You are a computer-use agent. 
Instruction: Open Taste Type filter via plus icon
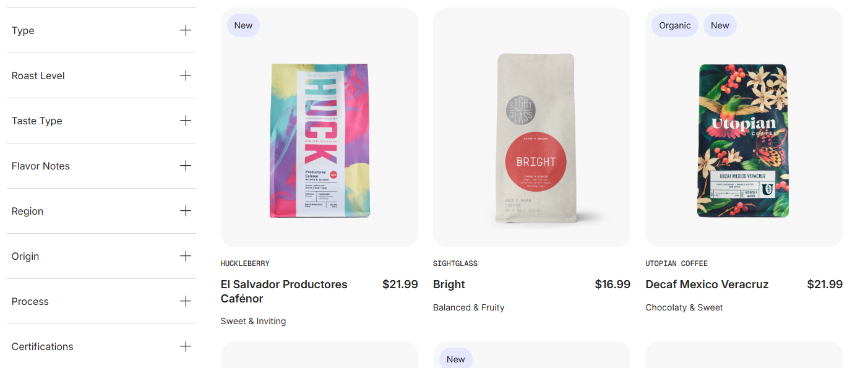186,121
